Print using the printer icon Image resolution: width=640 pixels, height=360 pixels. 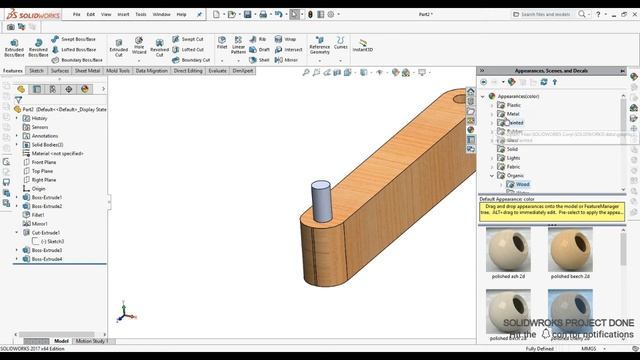click(x=263, y=14)
